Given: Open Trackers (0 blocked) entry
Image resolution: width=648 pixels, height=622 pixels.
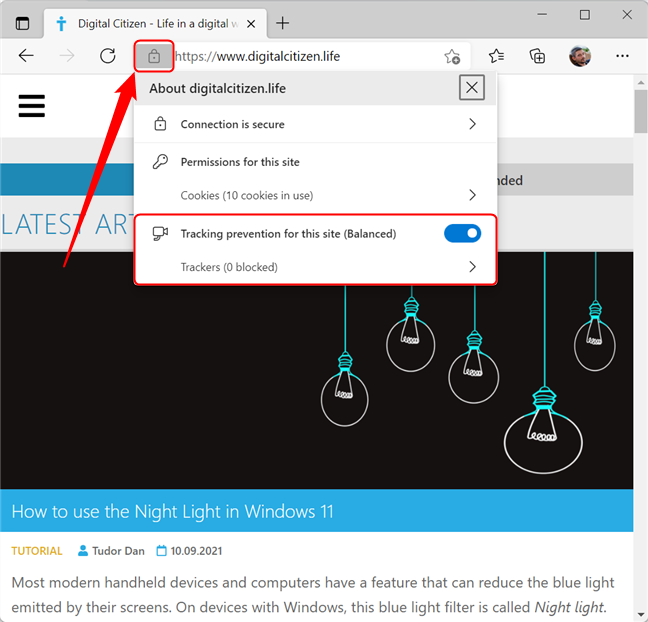Looking at the screenshot, I should tap(315, 267).
